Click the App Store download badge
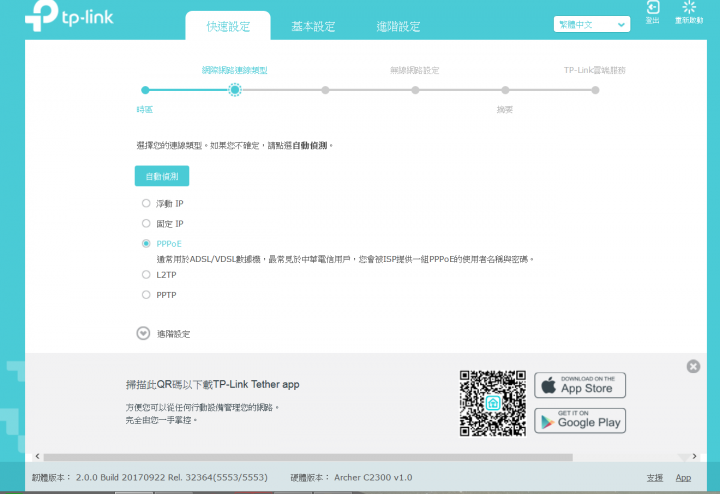The width and height of the screenshot is (720, 494). [580, 385]
